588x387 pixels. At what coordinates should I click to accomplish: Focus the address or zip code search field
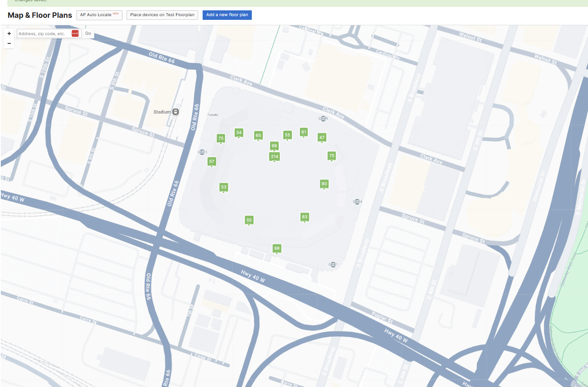(x=43, y=33)
